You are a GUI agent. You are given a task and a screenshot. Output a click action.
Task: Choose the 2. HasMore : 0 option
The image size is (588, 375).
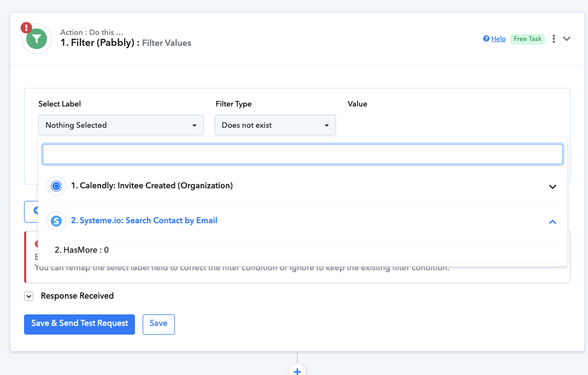303,250
